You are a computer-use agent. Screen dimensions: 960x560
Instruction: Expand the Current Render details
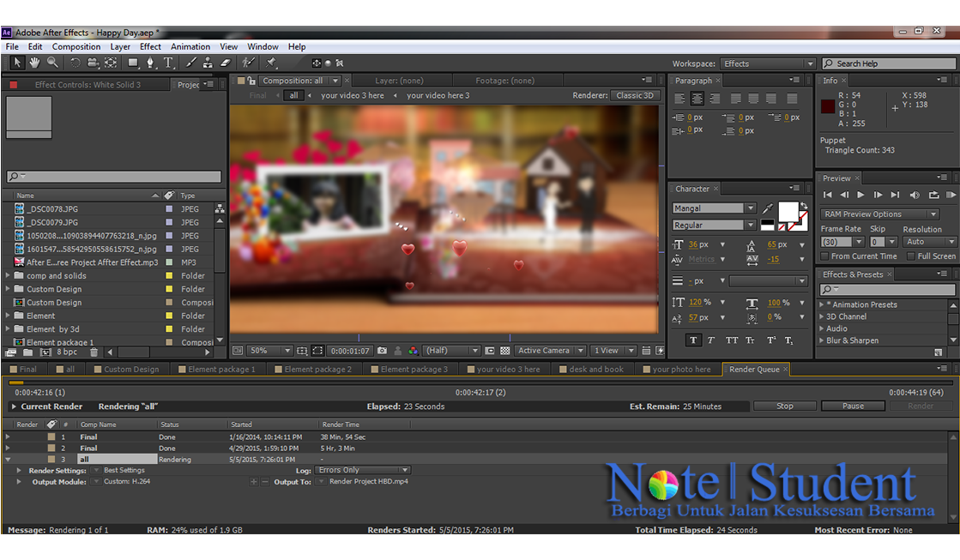tap(14, 406)
